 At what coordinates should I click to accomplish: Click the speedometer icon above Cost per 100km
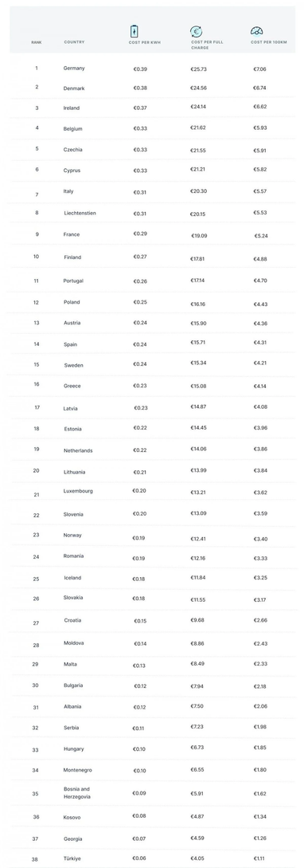256,32
